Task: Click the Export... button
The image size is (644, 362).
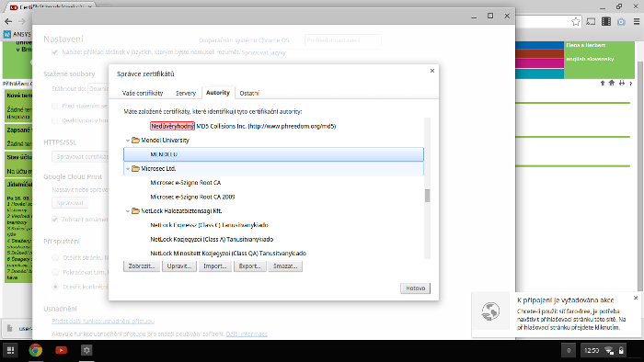Action: 249,266
